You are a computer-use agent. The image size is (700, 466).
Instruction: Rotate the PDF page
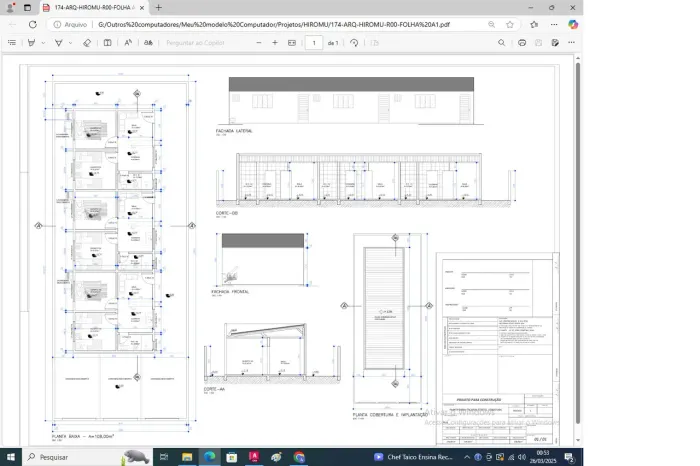[354, 43]
